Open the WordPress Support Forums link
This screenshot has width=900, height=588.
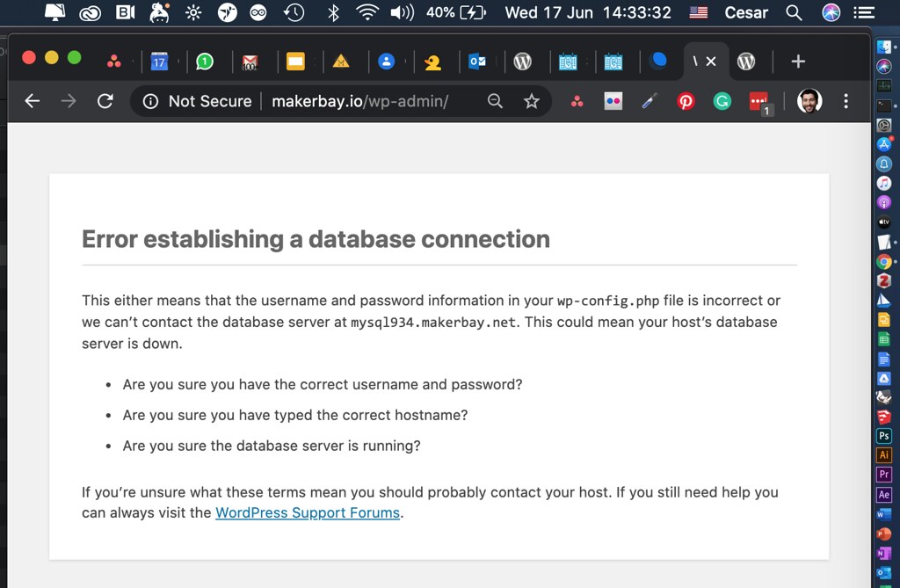click(308, 512)
